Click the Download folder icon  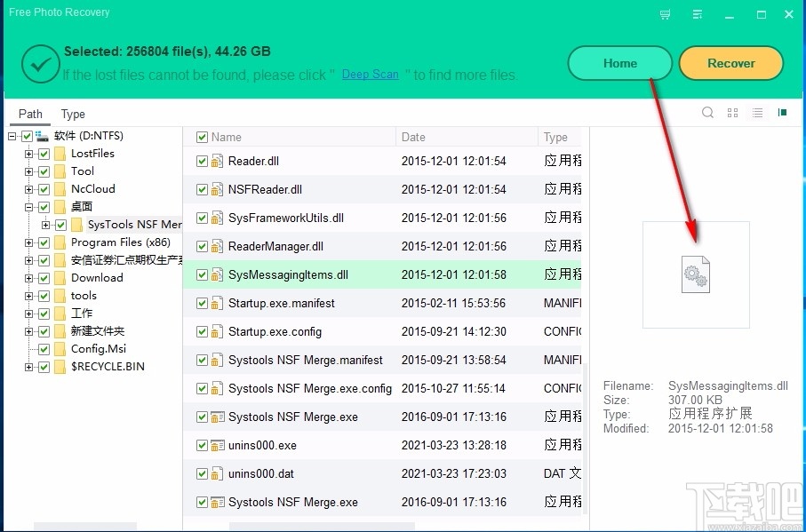pos(60,278)
